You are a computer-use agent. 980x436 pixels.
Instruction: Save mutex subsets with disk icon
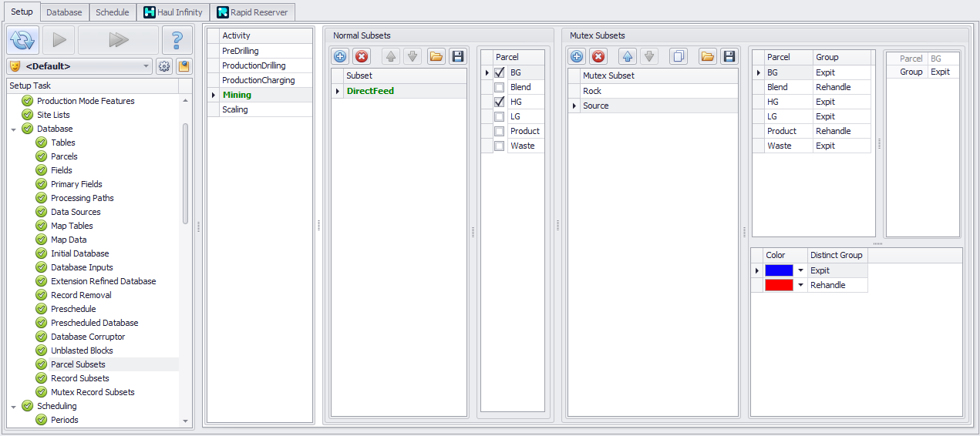(x=729, y=56)
